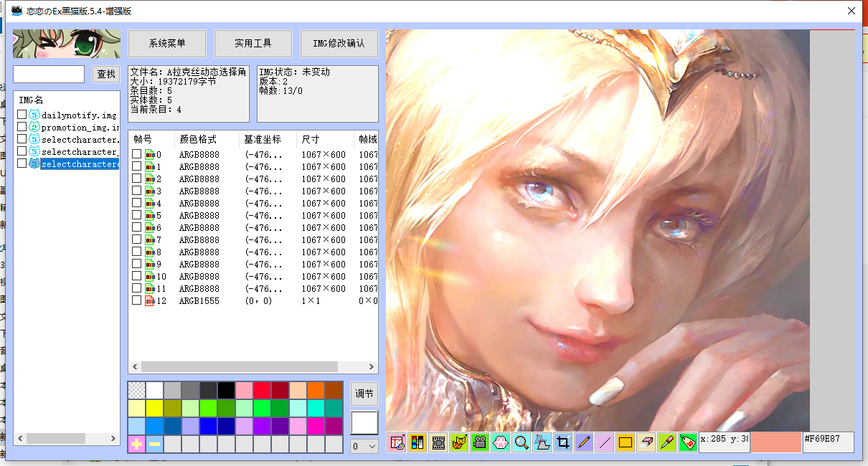
Task: Check the dailynotify.img checkbox
Action: [22, 114]
